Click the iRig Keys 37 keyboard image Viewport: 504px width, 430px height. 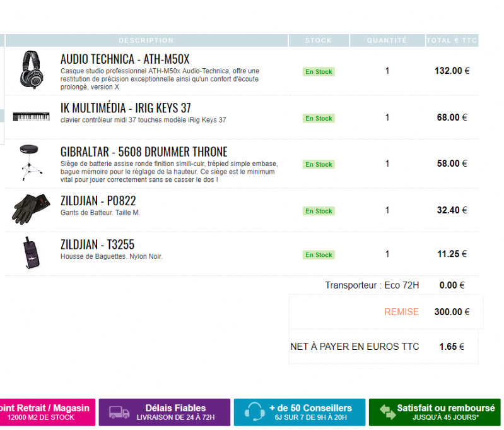click(x=32, y=117)
